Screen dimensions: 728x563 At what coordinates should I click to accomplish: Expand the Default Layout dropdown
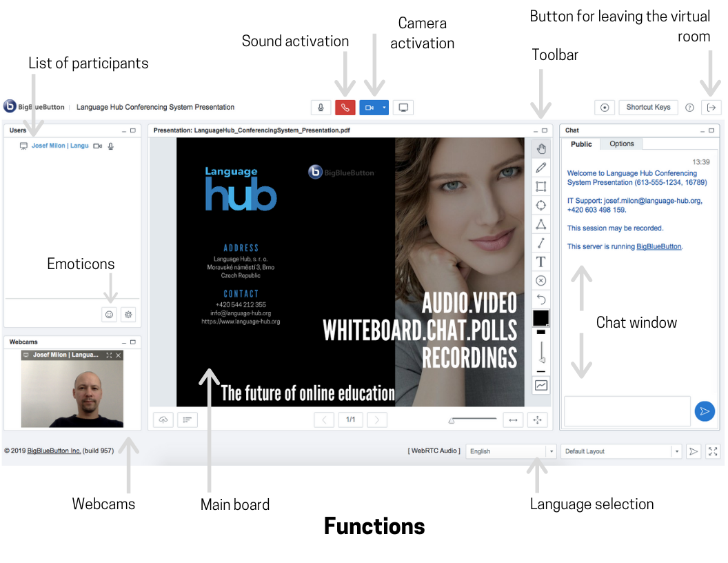(x=620, y=451)
